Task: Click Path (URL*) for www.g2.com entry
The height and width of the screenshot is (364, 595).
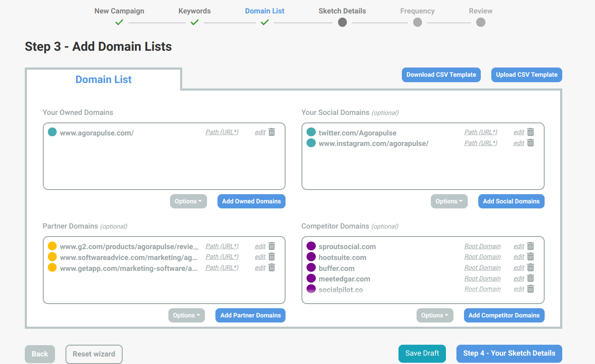Action: point(222,246)
